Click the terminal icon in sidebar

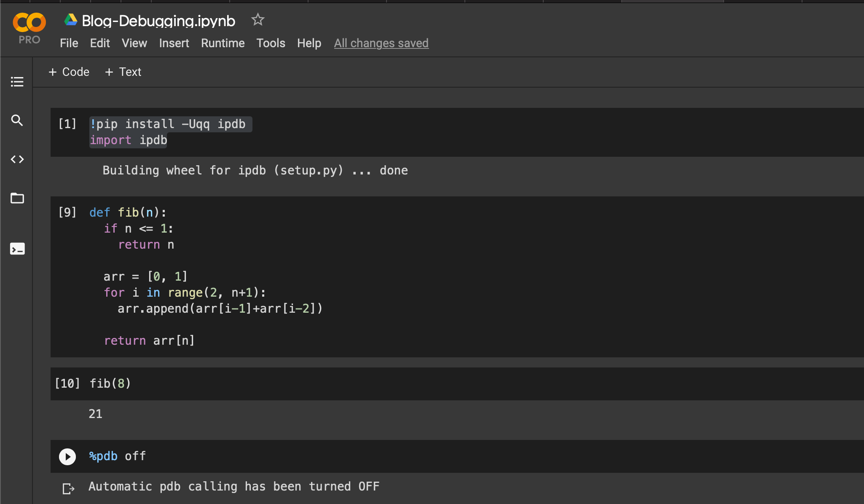(x=17, y=249)
